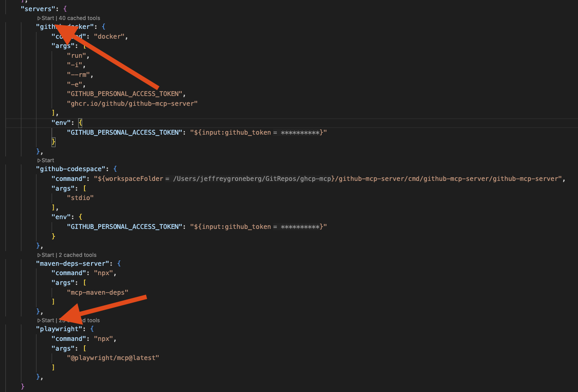Viewport: 578px width, 392px height.
Task: Open the "40 cached tools" code lens
Action: pyautogui.click(x=80, y=18)
